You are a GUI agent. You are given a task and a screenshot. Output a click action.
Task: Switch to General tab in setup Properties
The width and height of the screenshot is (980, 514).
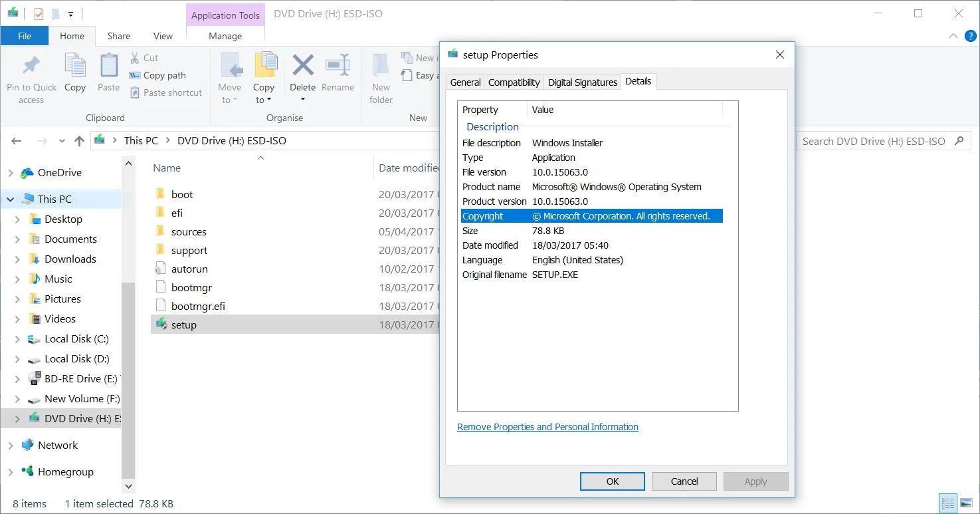pos(465,82)
